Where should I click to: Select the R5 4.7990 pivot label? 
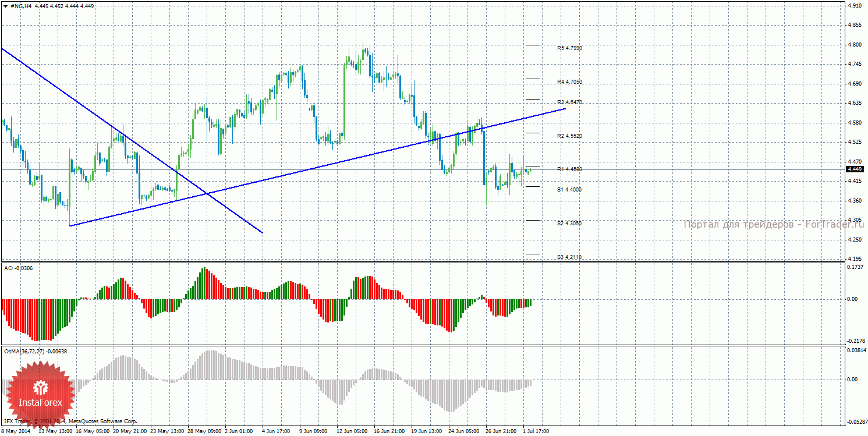point(569,48)
